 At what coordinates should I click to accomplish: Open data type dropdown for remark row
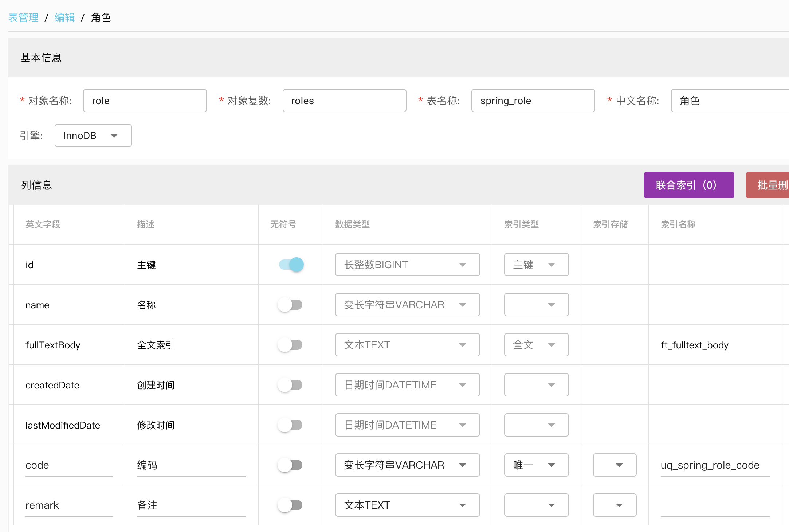click(x=407, y=505)
